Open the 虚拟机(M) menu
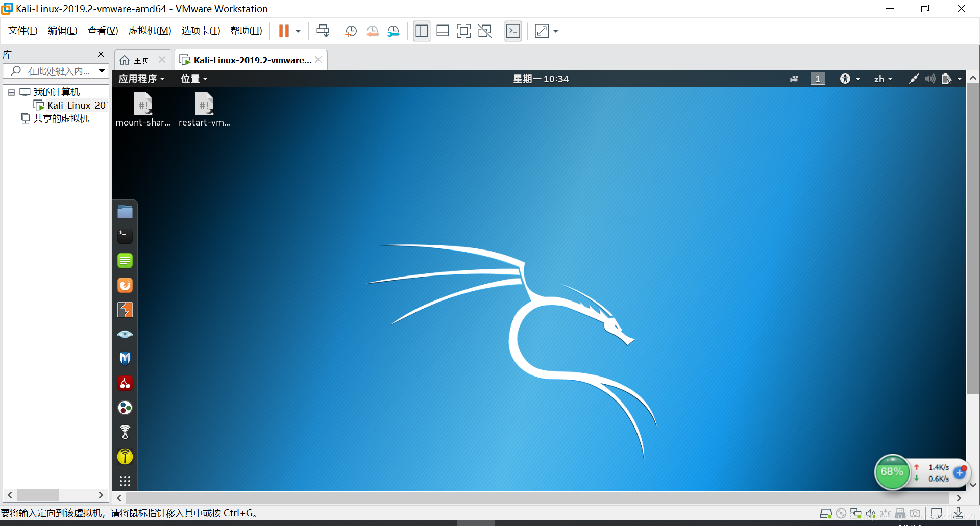Image resolution: width=980 pixels, height=526 pixels. pos(150,31)
